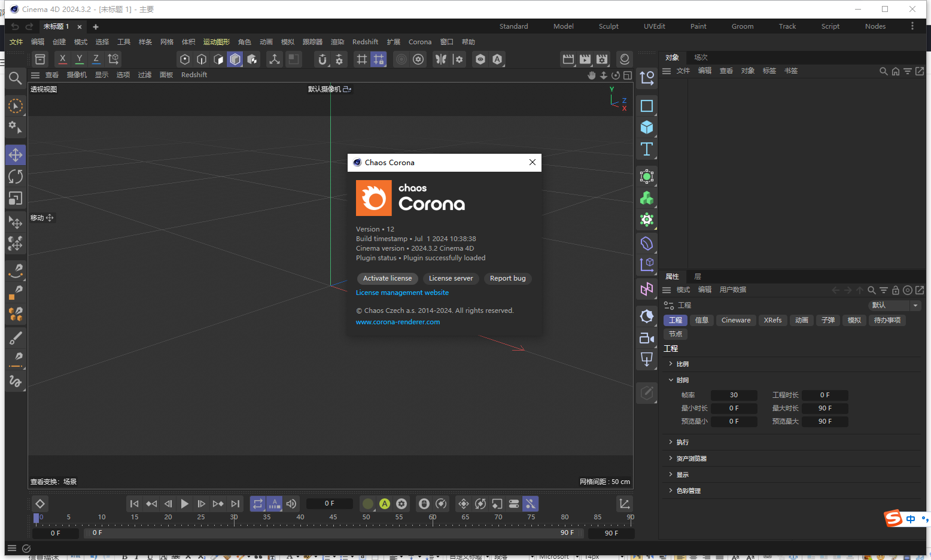The height and width of the screenshot is (560, 931).
Task: Open the 默认 preset dropdown
Action: pos(894,305)
